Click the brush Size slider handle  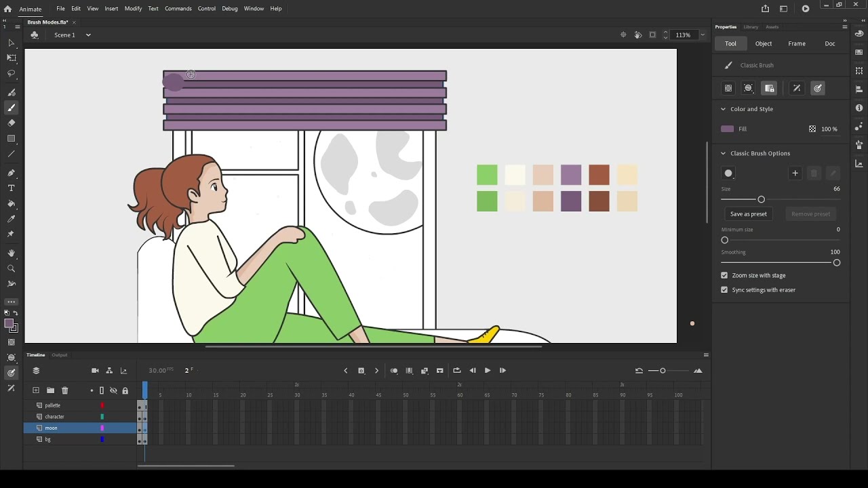(761, 199)
